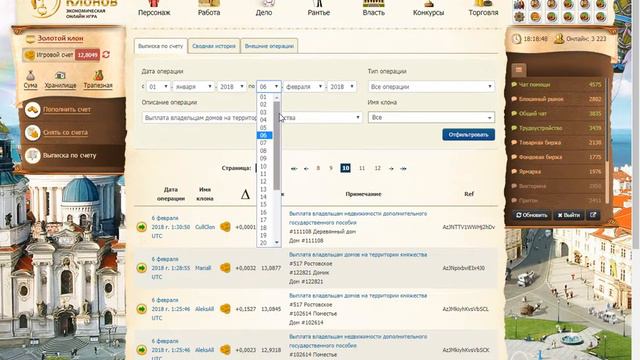The image size is (640, 360).
Task: Click the day list scrollbar thumb
Action: (277, 146)
